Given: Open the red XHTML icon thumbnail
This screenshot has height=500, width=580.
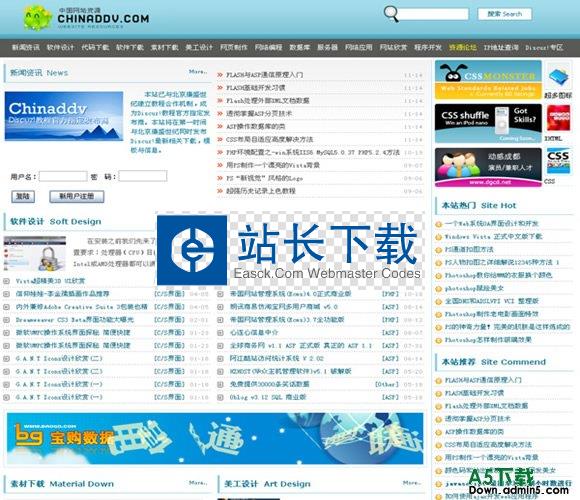Looking at the screenshot, I should 558,118.
